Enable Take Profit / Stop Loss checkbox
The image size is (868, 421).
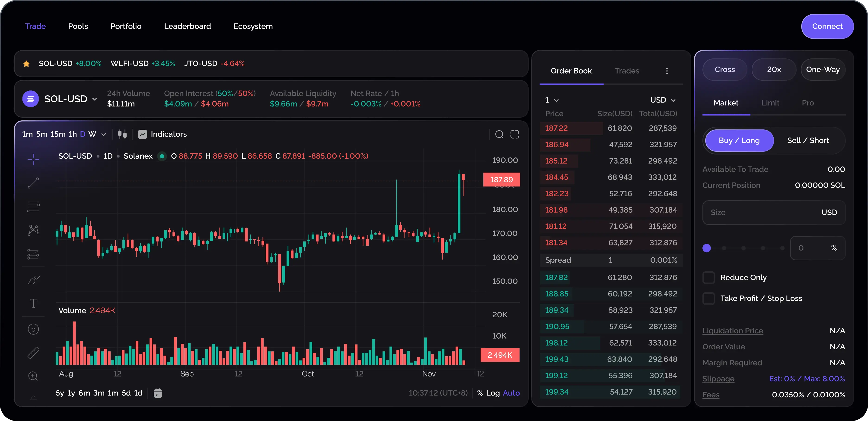pyautogui.click(x=709, y=298)
